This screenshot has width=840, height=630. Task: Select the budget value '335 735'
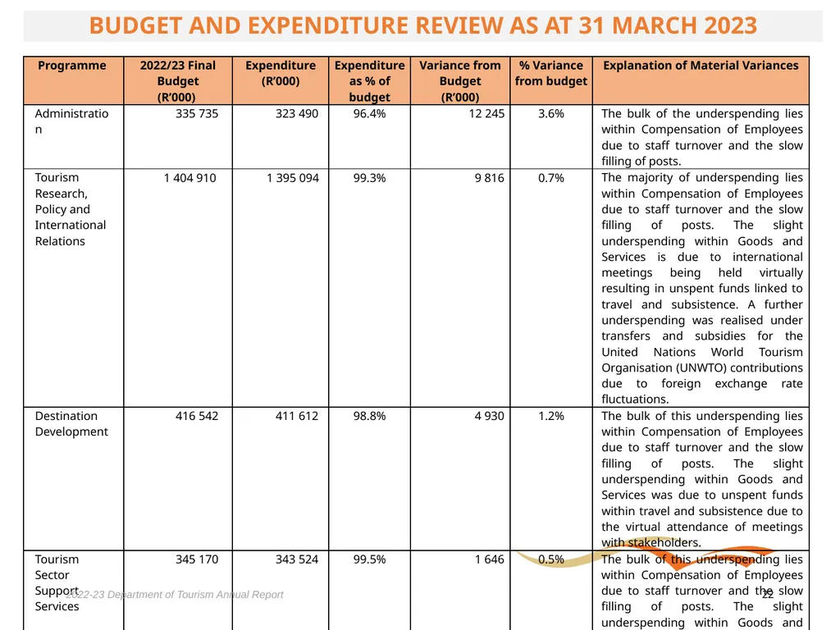click(x=197, y=113)
